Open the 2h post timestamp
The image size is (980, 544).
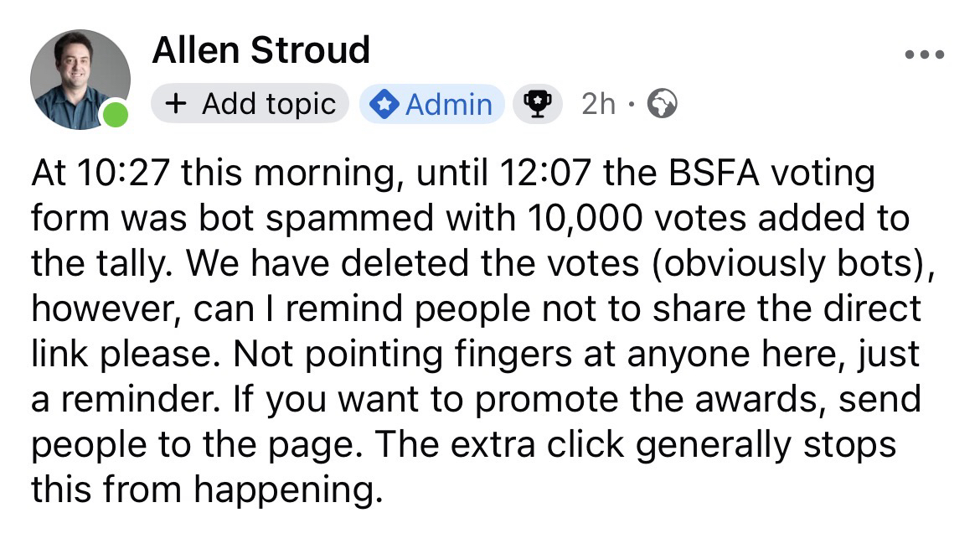pyautogui.click(x=598, y=104)
